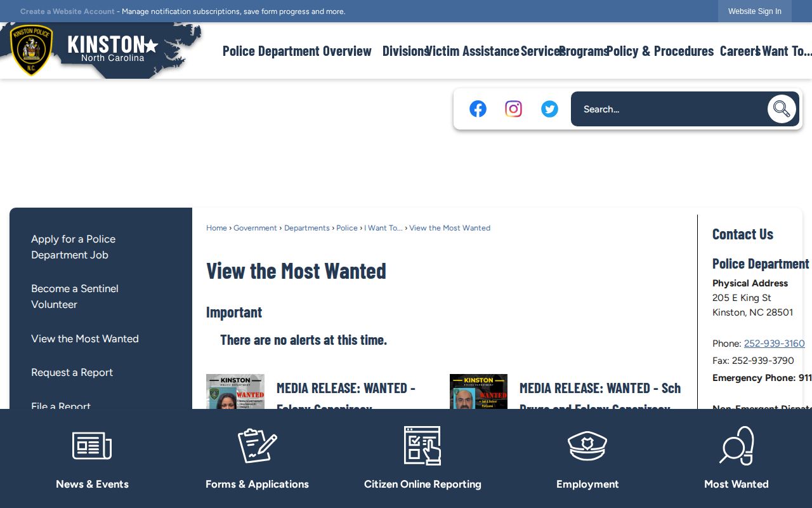812x508 pixels.
Task: Open the News & Events newspaper icon
Action: click(x=92, y=446)
